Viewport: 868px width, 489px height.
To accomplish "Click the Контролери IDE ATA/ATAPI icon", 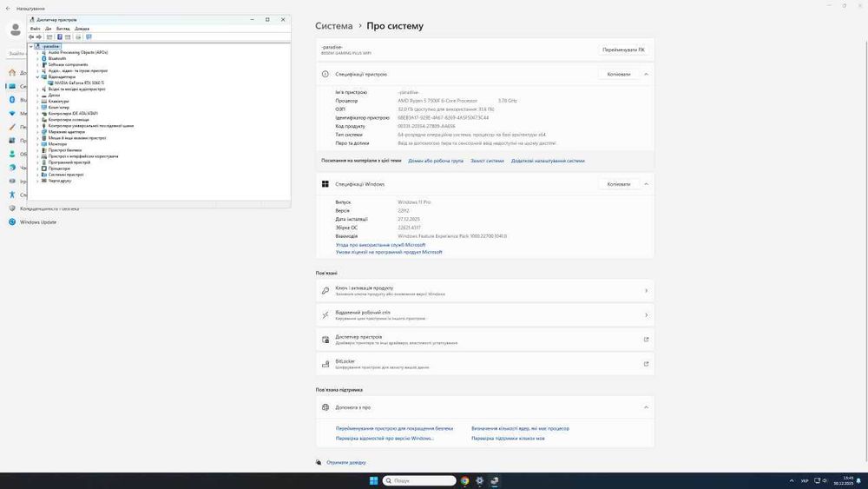I will pos(44,114).
